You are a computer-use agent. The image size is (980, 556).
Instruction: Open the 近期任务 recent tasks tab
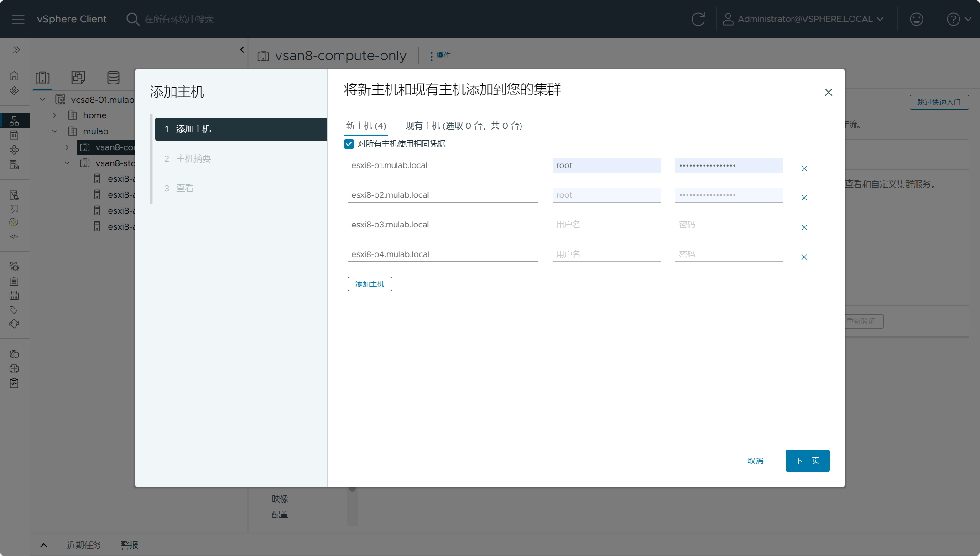(84, 545)
